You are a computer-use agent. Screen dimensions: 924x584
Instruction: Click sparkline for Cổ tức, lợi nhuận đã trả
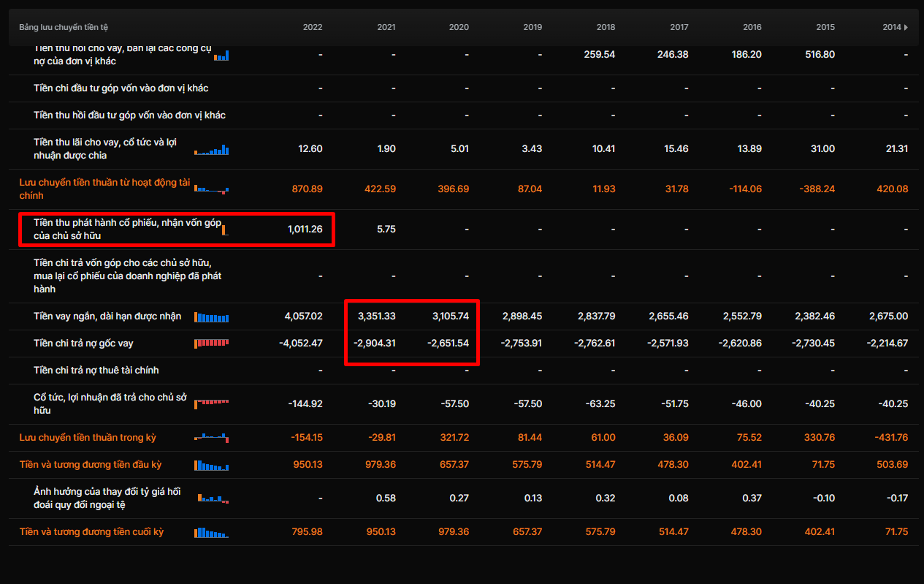212,403
